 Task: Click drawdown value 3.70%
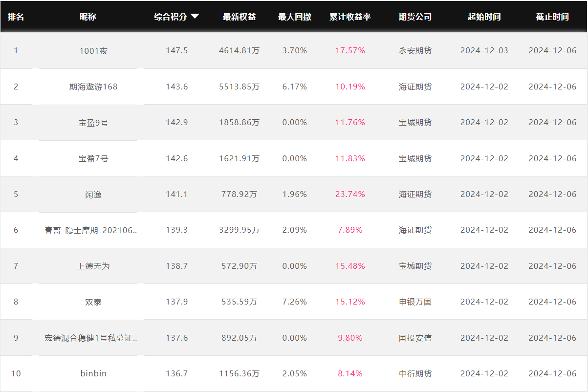(x=295, y=51)
